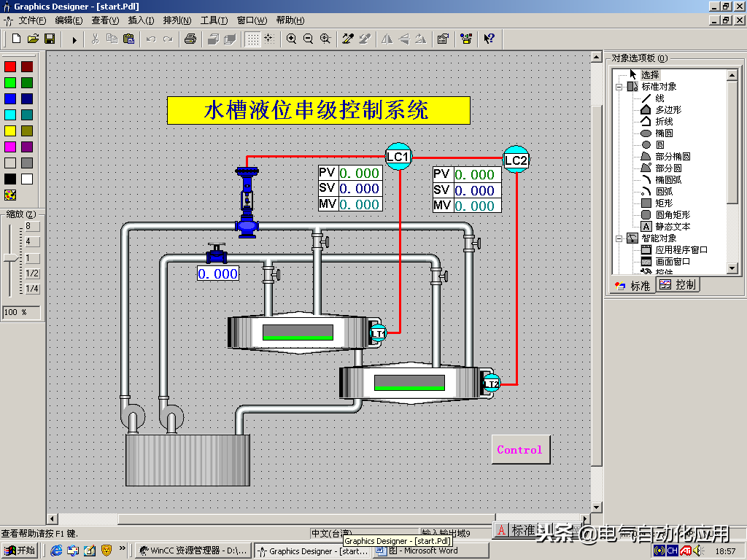Open the 插入 menu
Screen dimensions: 747x560
[x=141, y=20]
